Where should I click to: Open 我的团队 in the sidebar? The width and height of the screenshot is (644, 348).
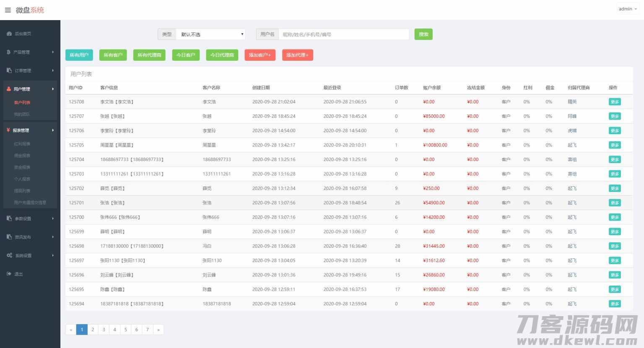22,114
